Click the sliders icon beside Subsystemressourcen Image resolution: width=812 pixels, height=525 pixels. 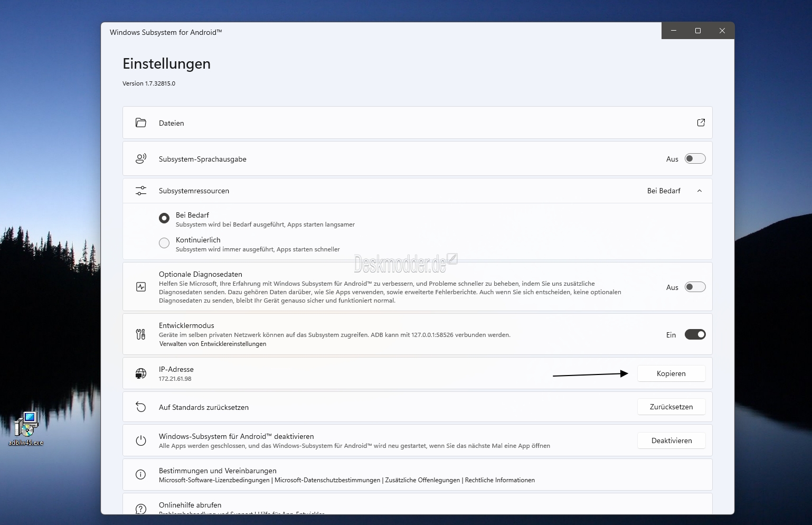tap(141, 191)
